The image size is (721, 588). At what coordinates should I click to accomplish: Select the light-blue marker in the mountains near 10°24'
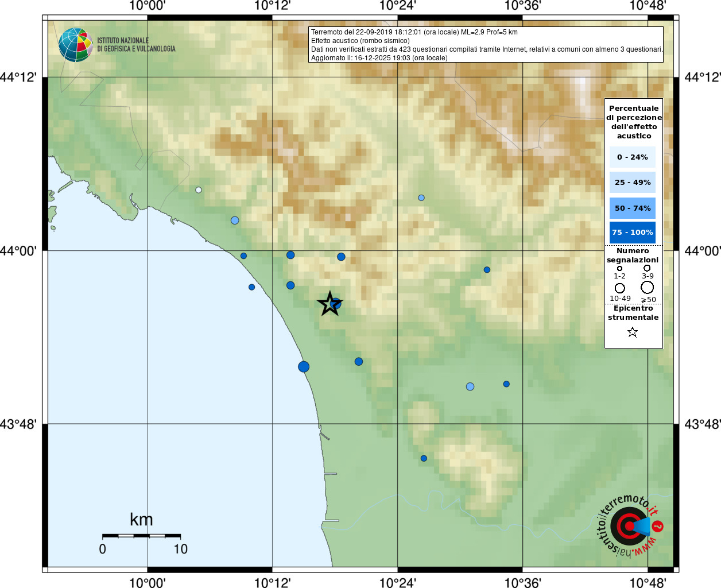421,198
